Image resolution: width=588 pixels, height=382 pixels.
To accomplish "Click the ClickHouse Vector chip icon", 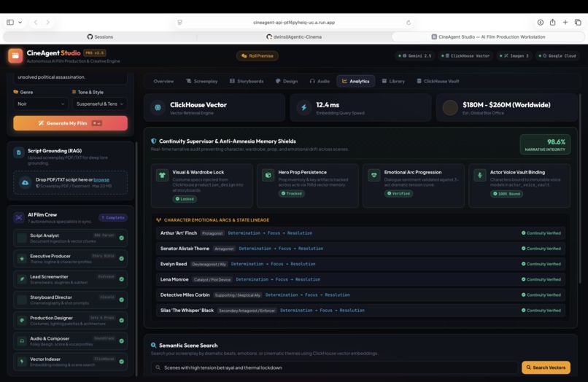I will 158,108.
